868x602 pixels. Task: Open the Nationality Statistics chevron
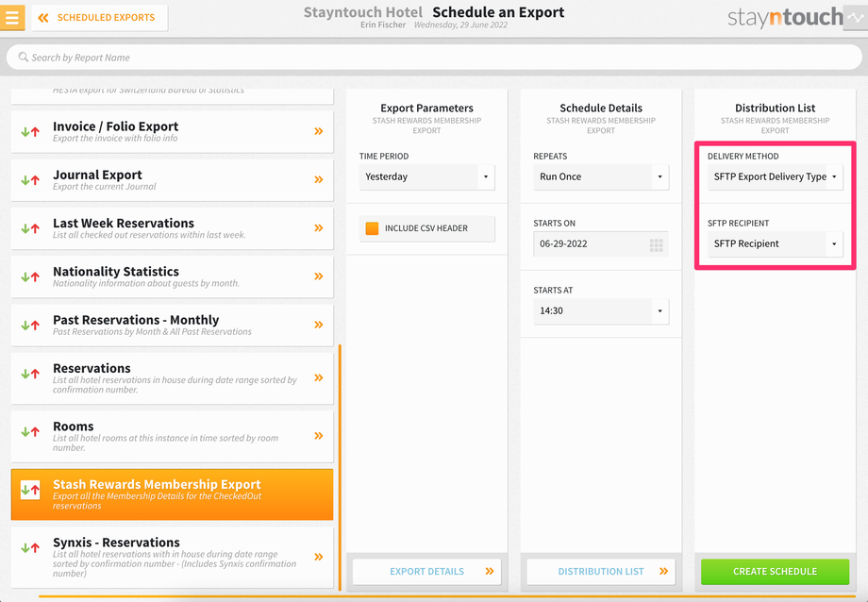click(319, 276)
